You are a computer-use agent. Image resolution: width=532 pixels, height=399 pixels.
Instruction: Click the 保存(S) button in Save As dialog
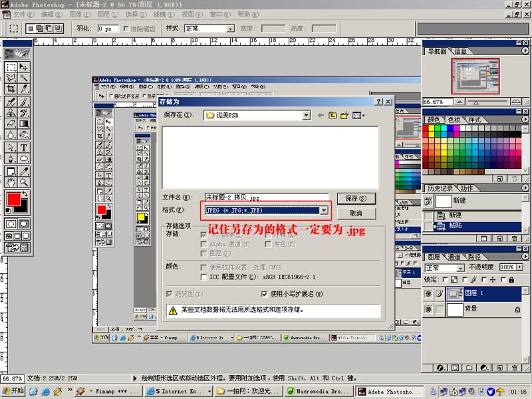tap(356, 198)
